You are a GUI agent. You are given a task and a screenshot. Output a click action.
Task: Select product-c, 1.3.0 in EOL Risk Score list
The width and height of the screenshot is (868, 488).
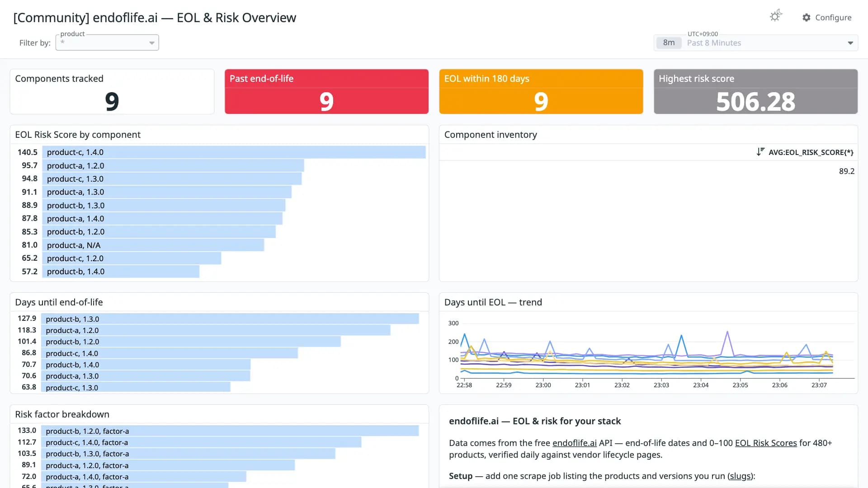(172, 178)
